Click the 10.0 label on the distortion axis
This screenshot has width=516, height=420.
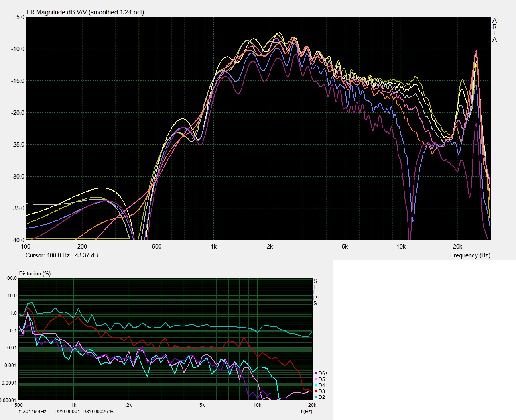point(12,296)
